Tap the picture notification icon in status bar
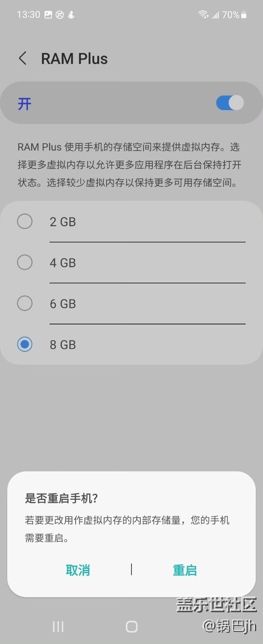This screenshot has width=263, height=644. (x=48, y=15)
